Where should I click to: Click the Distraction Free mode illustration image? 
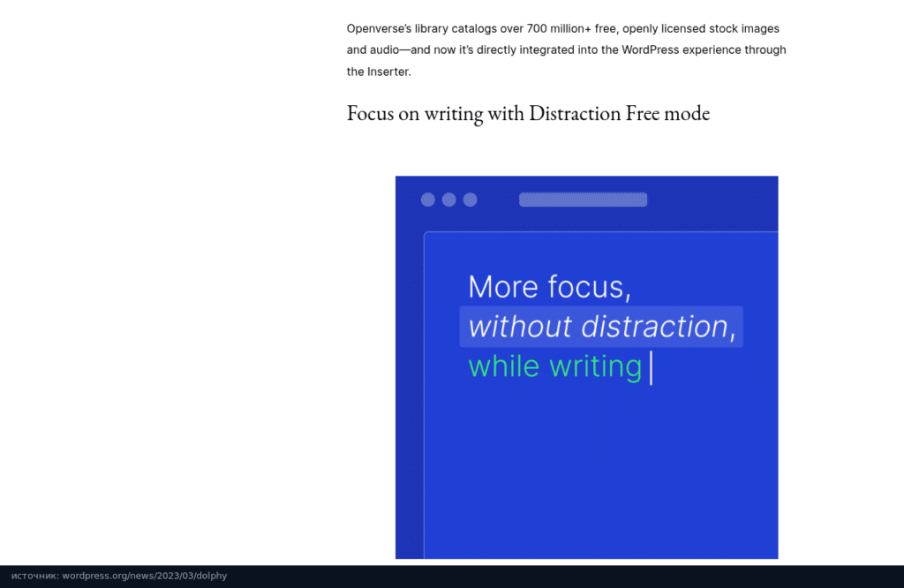[x=586, y=367]
